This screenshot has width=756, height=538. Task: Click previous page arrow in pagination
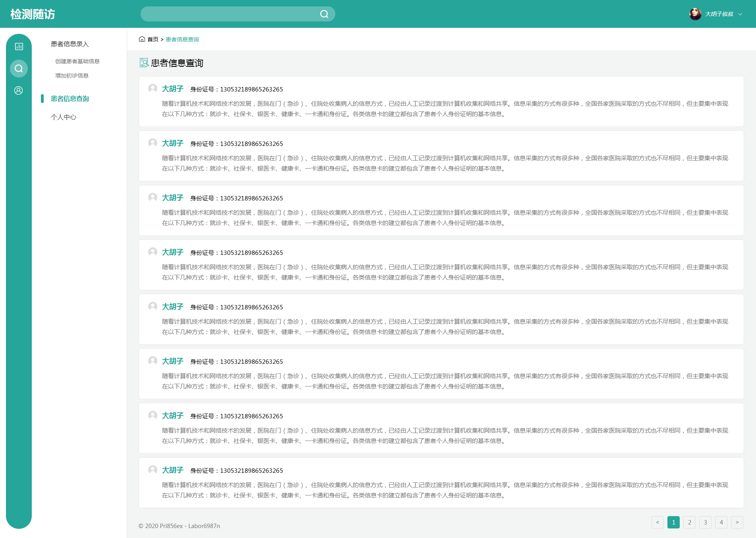pos(657,522)
